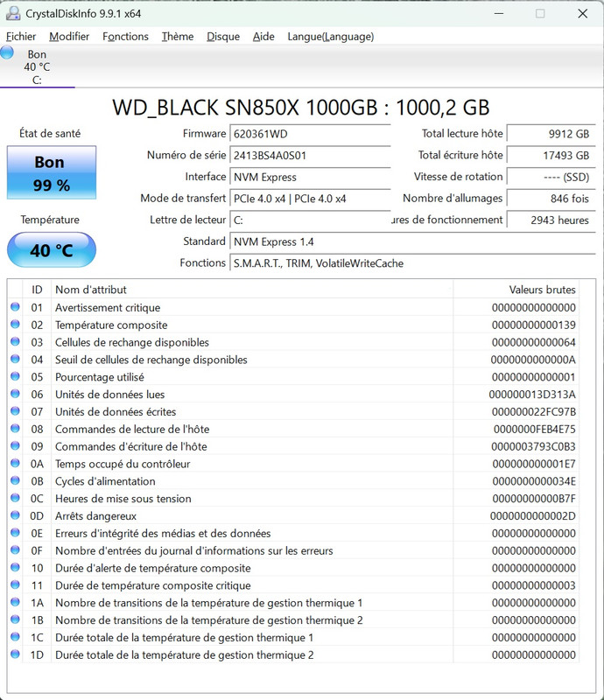Click status orb for Temps occupé du contrôleur
This screenshot has height=700, width=604.
15,463
